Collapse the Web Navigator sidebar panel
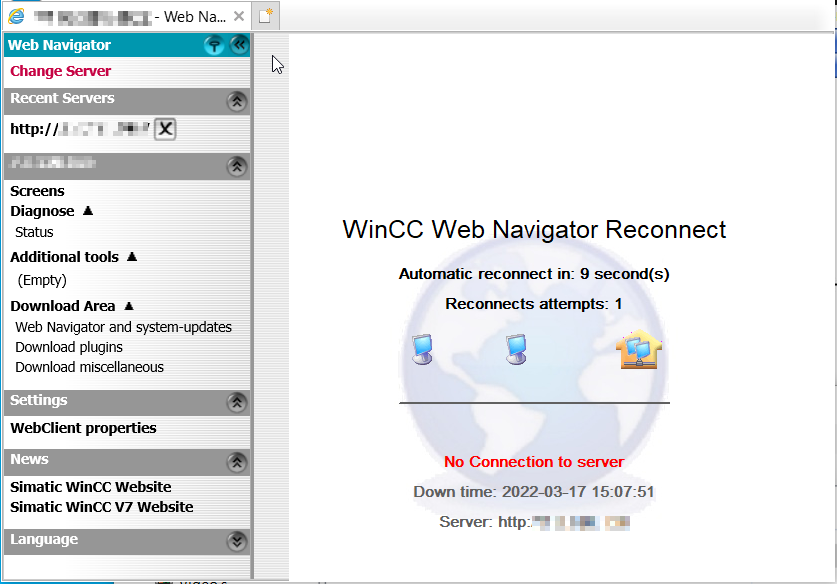 [x=240, y=45]
